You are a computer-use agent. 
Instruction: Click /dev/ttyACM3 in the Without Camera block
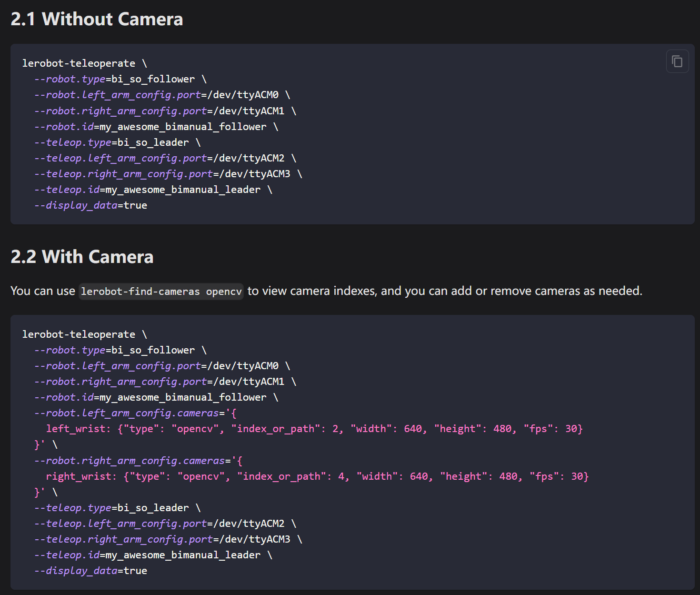[255, 174]
